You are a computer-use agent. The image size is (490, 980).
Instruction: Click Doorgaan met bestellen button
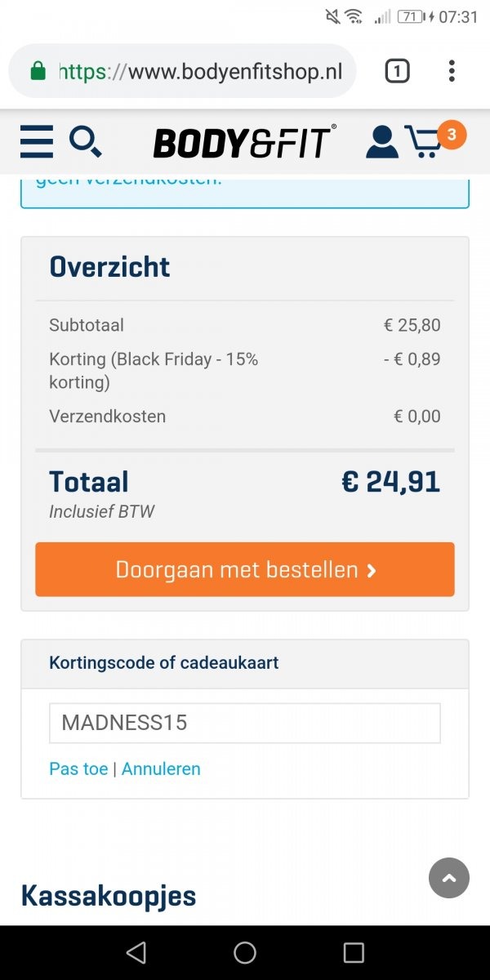(245, 569)
